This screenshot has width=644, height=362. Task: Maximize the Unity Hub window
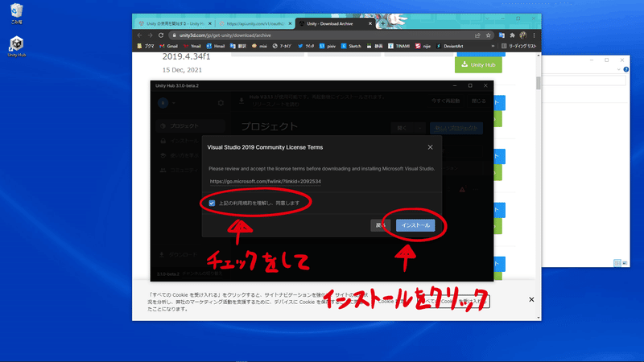pos(470,86)
